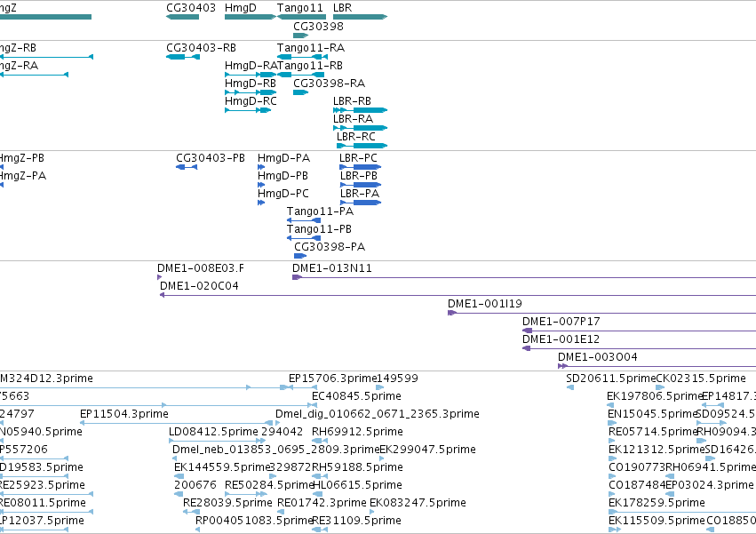Select the DME1-003O04 clone label

(597, 357)
